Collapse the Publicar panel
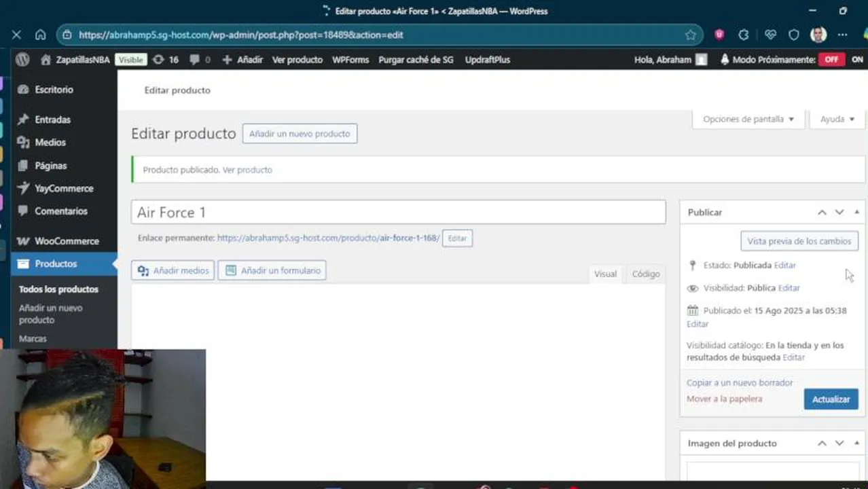868x489 pixels. [x=856, y=213]
